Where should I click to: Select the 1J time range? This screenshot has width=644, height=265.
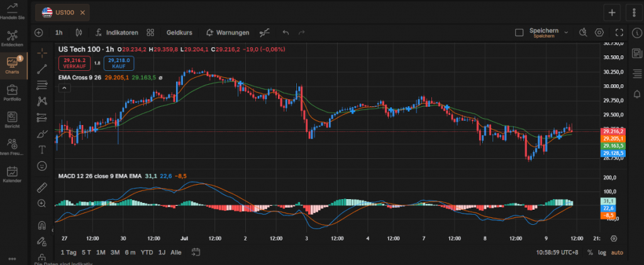[x=162, y=252]
